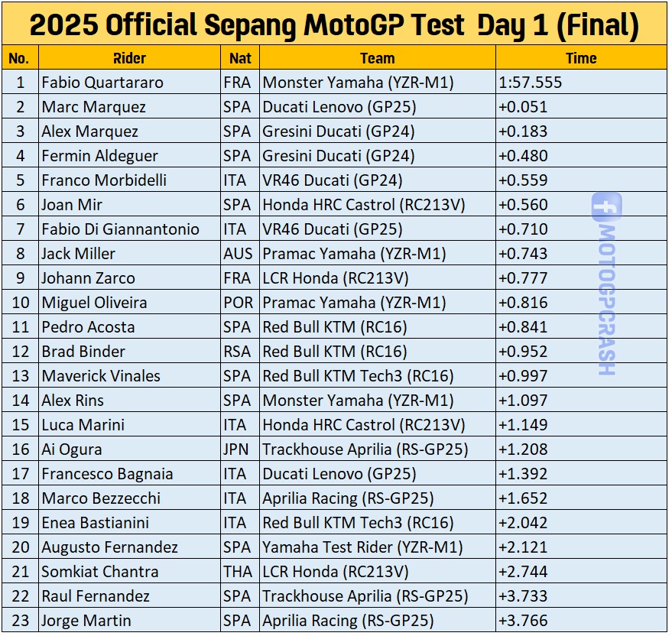Click the MOTOGPCRASH watermark text
The width and height of the screenshot is (672, 636).
click(x=606, y=300)
